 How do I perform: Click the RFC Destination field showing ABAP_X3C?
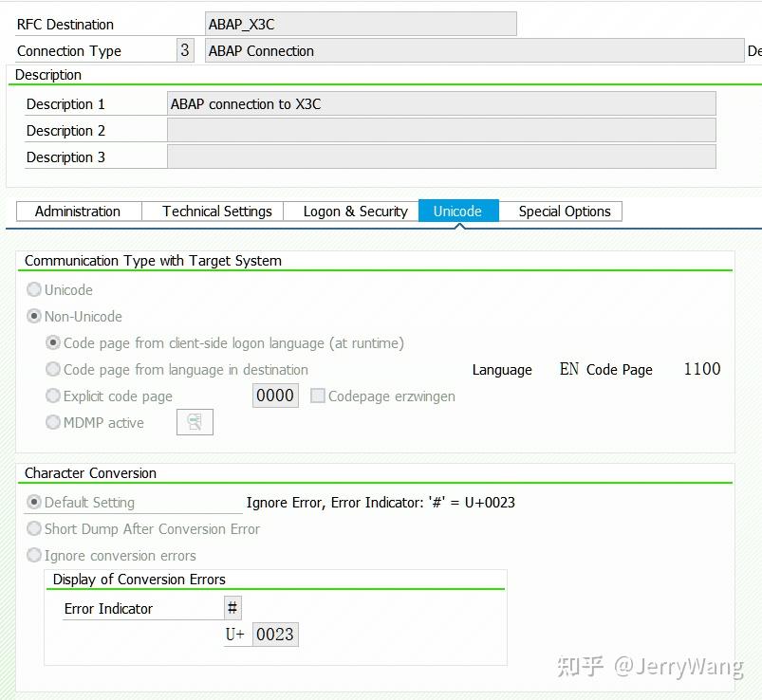coord(361,24)
